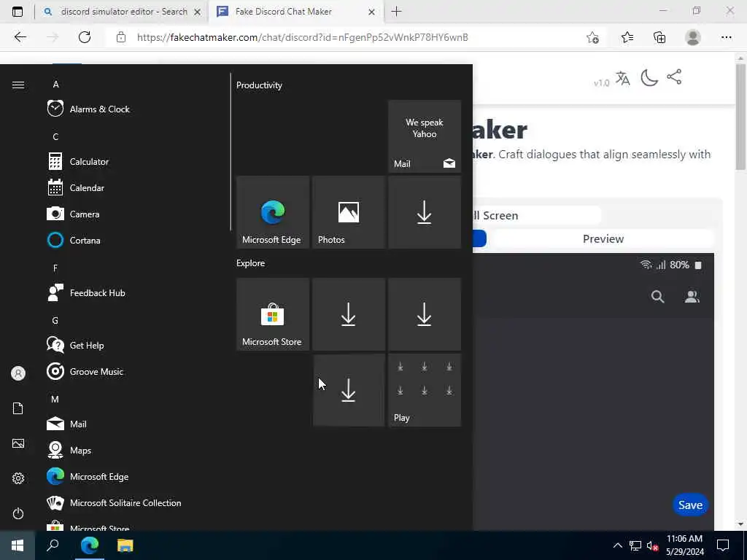Open the Mail live tile saying We speak Yahoo
The image size is (747, 560).
click(425, 136)
